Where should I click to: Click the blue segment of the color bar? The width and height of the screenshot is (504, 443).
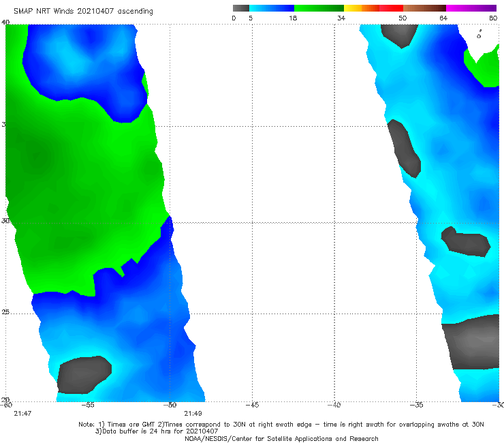tap(272, 8)
